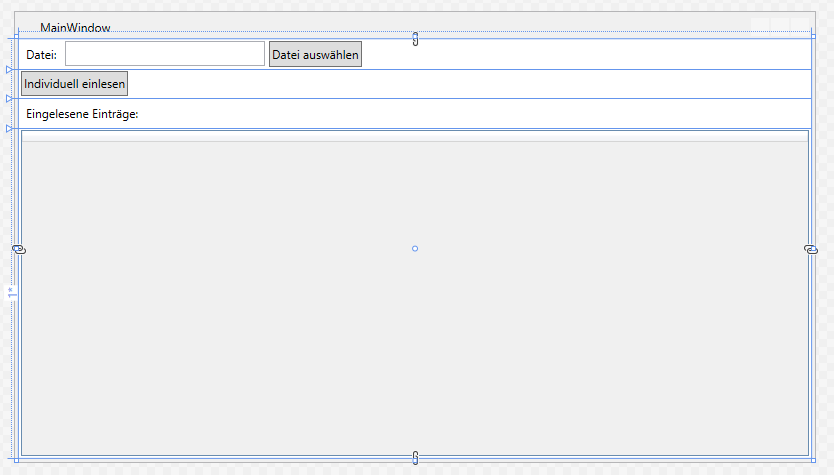
Task: Click the bottom-right corner resize handle
Action: (x=813, y=459)
